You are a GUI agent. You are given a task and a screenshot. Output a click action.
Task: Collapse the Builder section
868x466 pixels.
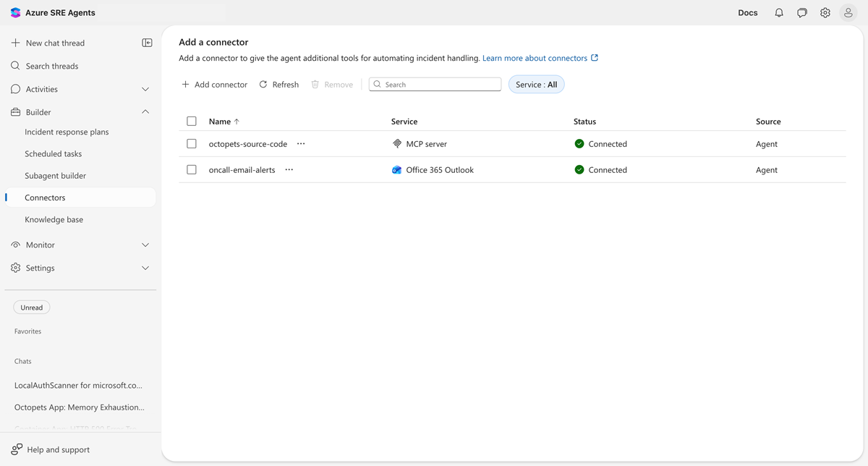(x=145, y=112)
